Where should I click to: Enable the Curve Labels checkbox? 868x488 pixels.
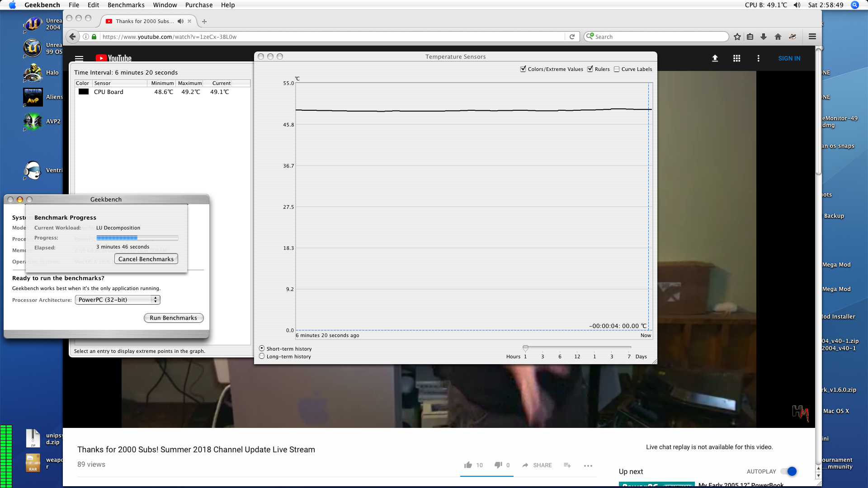(x=617, y=69)
